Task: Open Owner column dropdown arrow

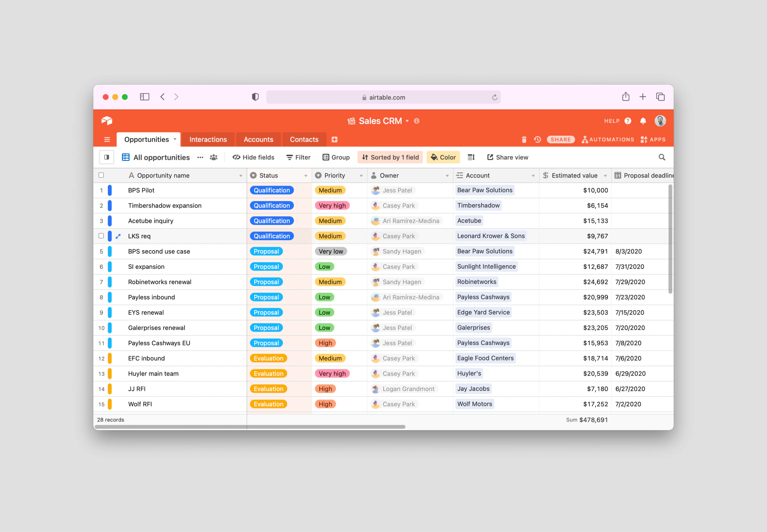Action: pyautogui.click(x=447, y=176)
